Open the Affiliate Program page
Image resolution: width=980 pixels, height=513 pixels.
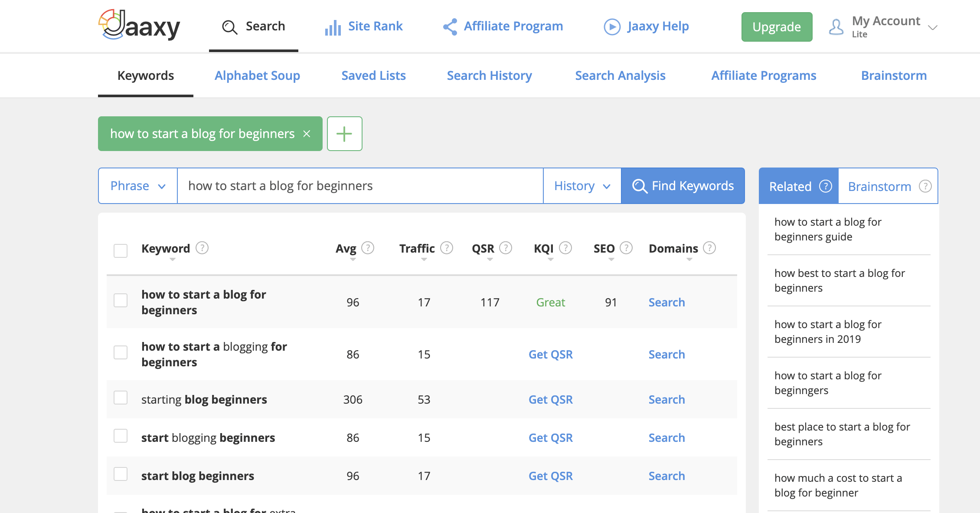[503, 27]
